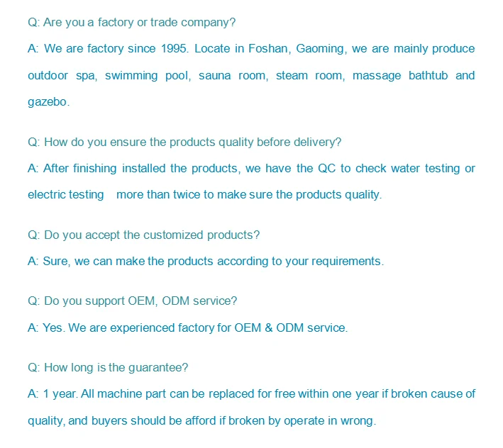Click the line starting 'electric testing'

tap(204, 195)
